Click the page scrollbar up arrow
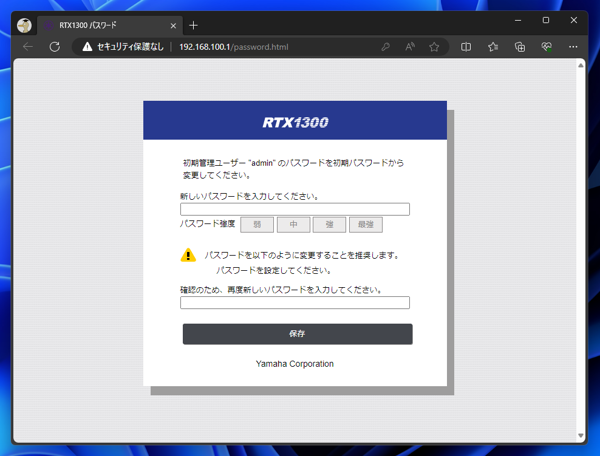 point(580,65)
